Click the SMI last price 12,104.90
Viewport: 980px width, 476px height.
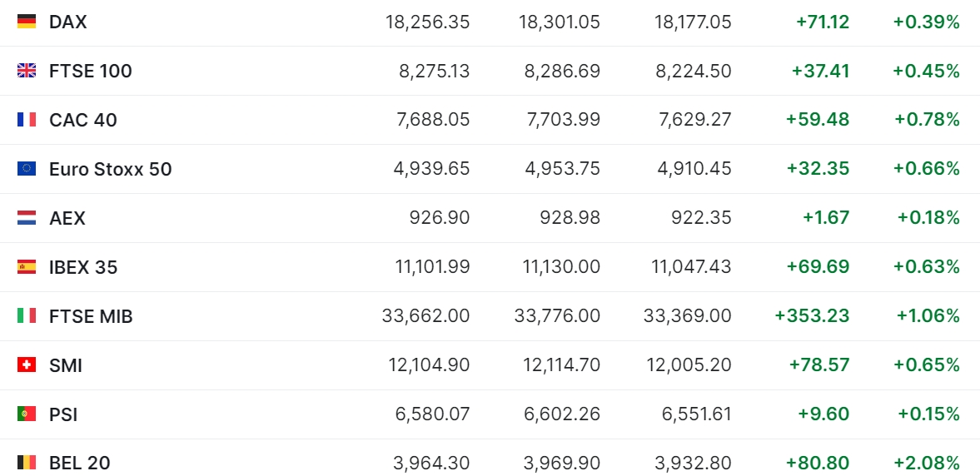click(x=429, y=365)
